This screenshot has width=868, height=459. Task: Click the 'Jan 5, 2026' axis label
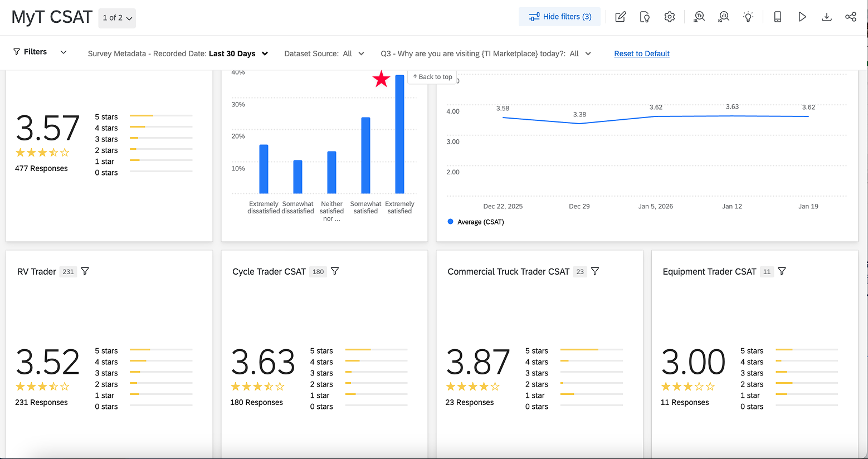pyautogui.click(x=656, y=206)
